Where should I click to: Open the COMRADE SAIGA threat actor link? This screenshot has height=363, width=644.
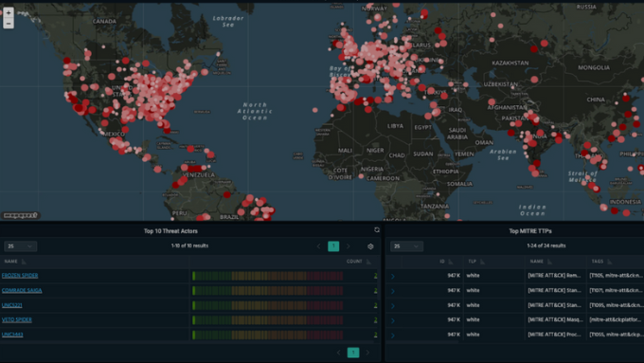point(22,290)
